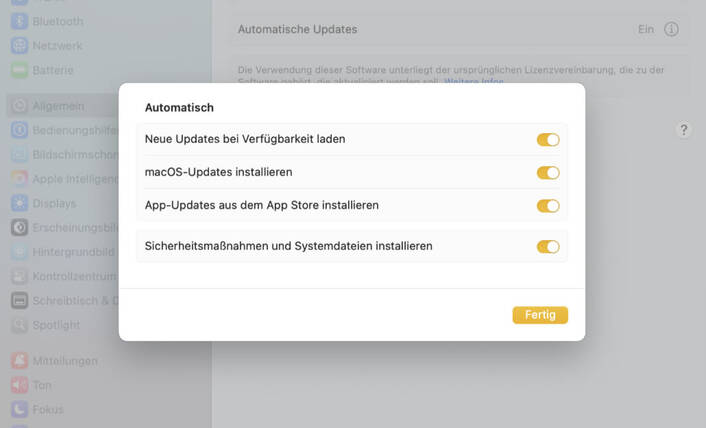This screenshot has height=428, width=706.
Task: Open Apple Intelligence sidebar icon
Action: tap(19, 179)
